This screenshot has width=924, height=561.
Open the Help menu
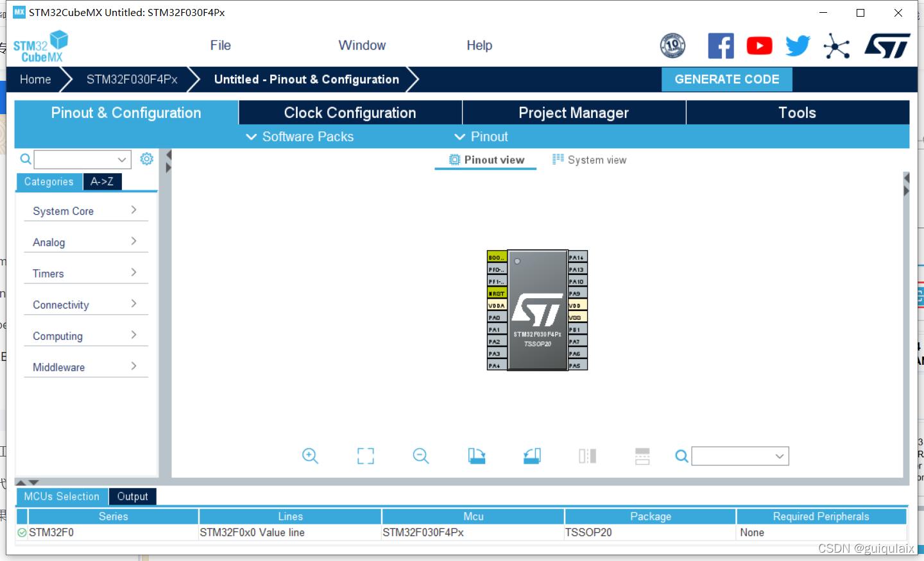click(x=479, y=46)
